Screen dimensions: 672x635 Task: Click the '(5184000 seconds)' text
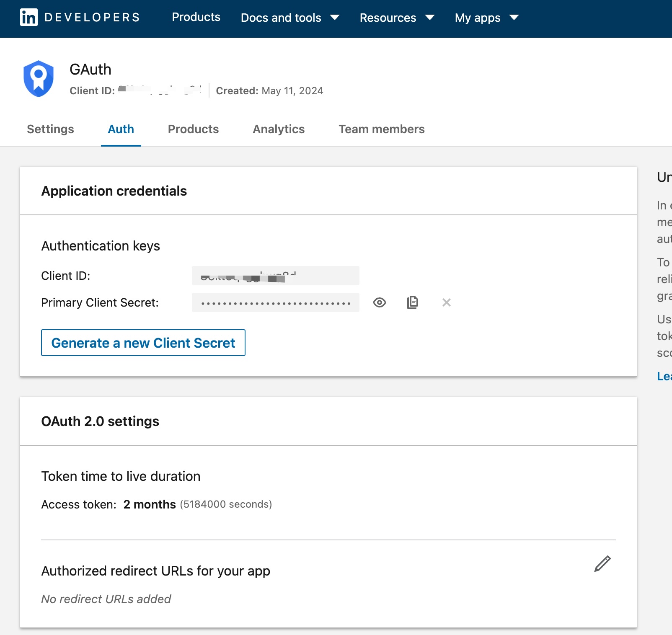click(x=226, y=504)
